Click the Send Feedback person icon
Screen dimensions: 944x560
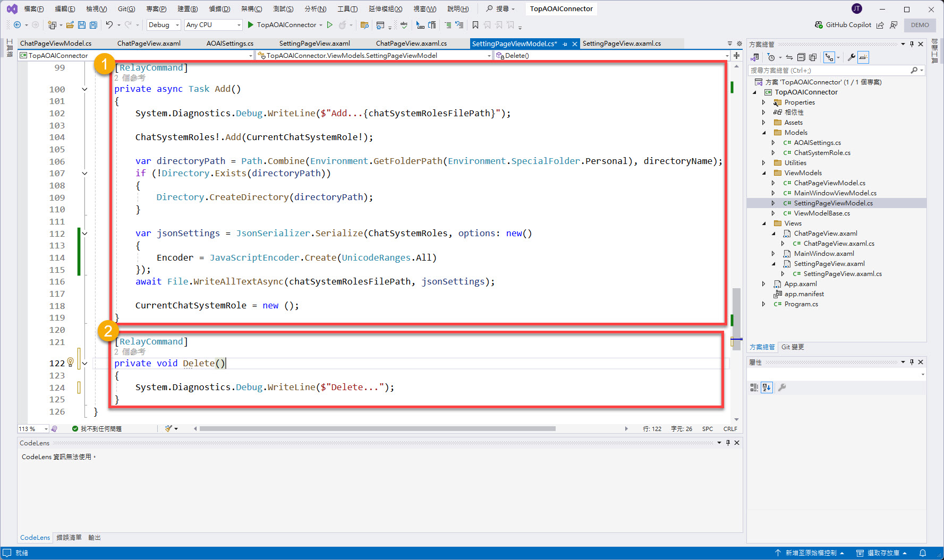894,25
